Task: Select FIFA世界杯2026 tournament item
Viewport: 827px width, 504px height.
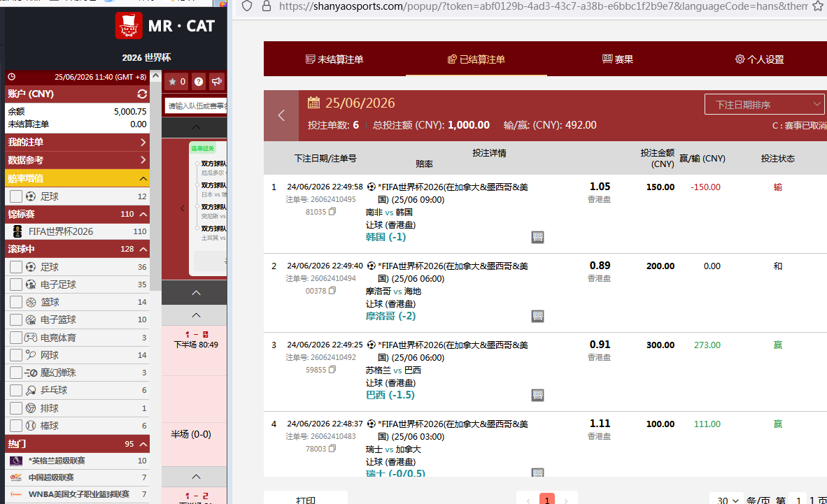Action: (x=77, y=231)
